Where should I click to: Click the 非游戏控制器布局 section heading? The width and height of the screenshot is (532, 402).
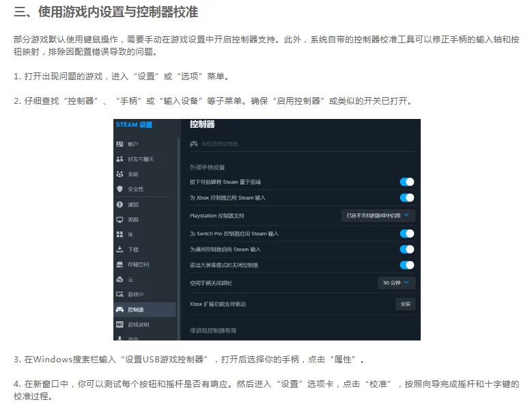[x=213, y=330]
